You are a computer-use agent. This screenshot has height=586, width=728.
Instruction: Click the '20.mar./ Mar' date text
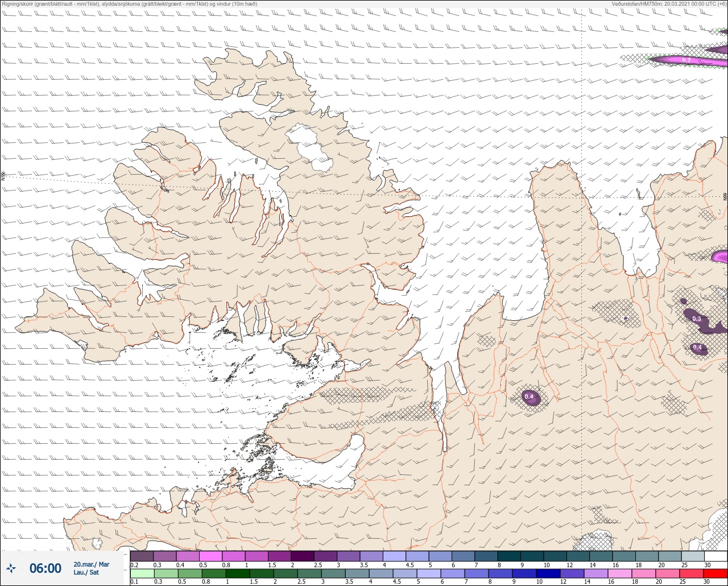click(x=92, y=564)
